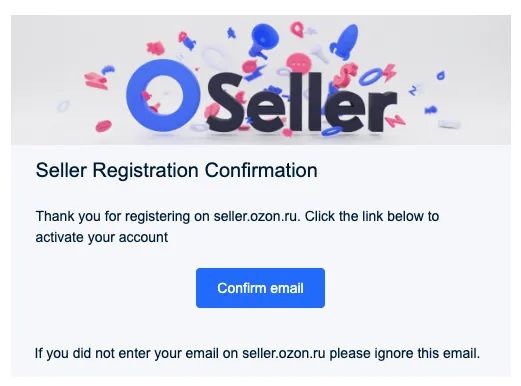Click the big blue Ozon ring logo
Image resolution: width=521 pixels, height=386 pixels.
[163, 95]
